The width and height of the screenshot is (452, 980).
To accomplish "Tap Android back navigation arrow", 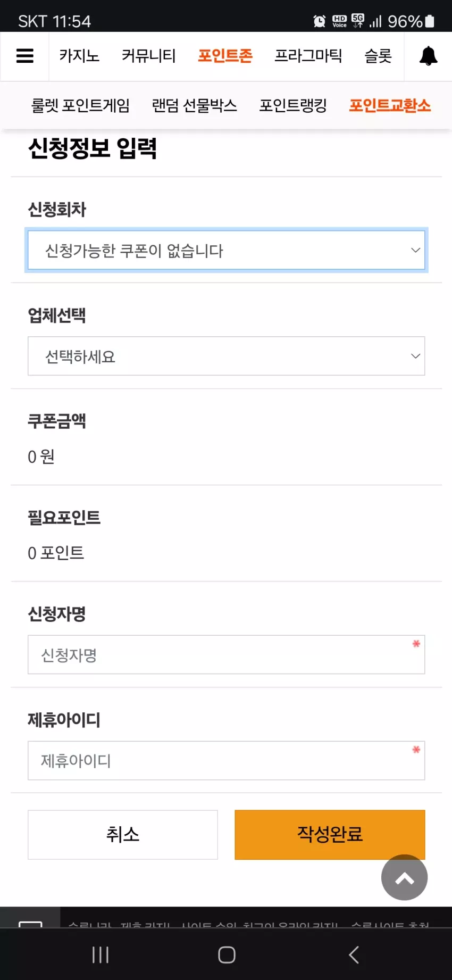I will point(354,954).
